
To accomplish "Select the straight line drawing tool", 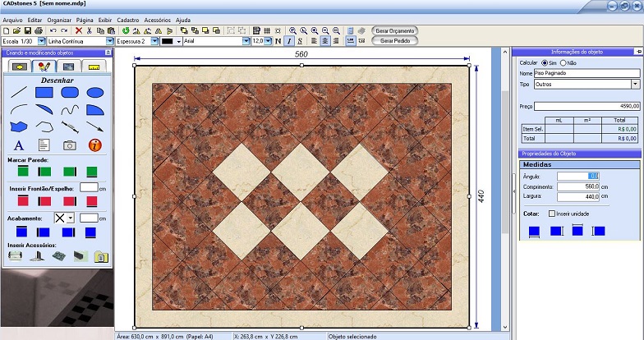I will tap(18, 92).
